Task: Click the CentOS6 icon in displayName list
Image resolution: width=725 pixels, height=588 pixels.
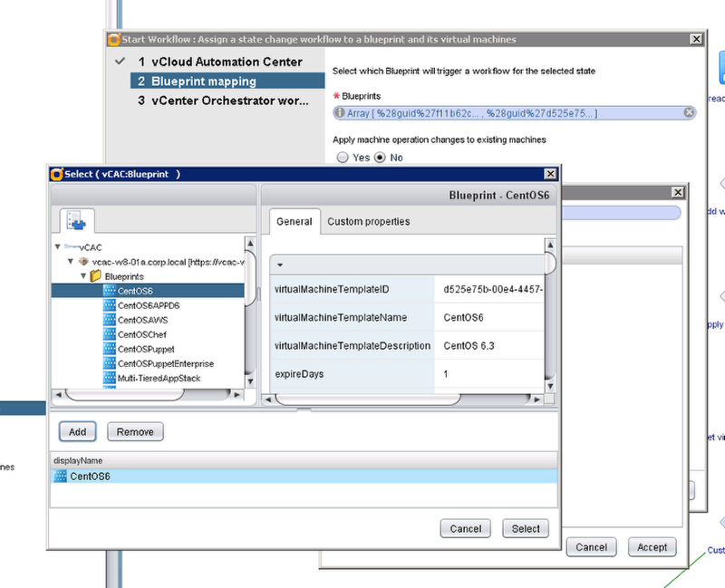Action: [x=61, y=476]
